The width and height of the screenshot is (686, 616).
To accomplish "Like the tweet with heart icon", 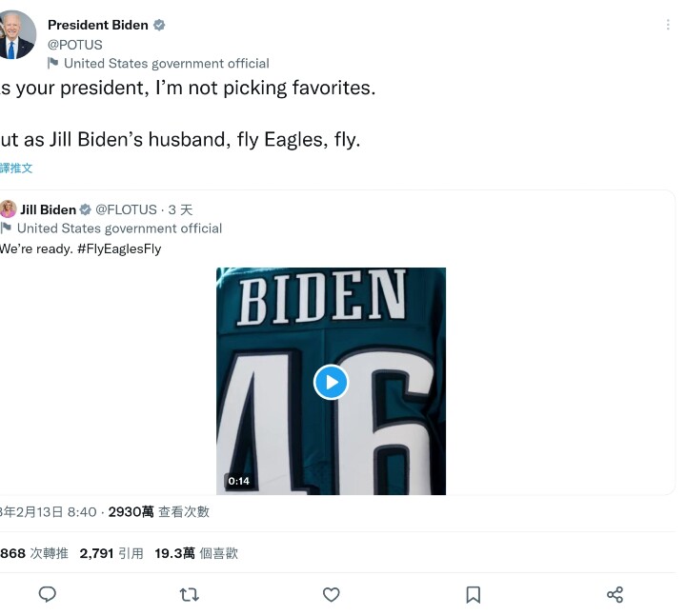I will coord(331,595).
